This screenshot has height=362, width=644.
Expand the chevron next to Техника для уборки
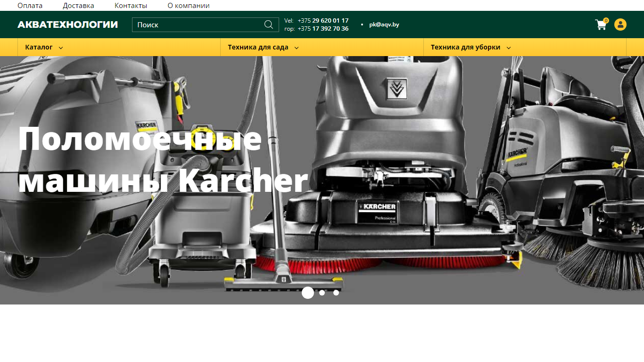click(509, 48)
